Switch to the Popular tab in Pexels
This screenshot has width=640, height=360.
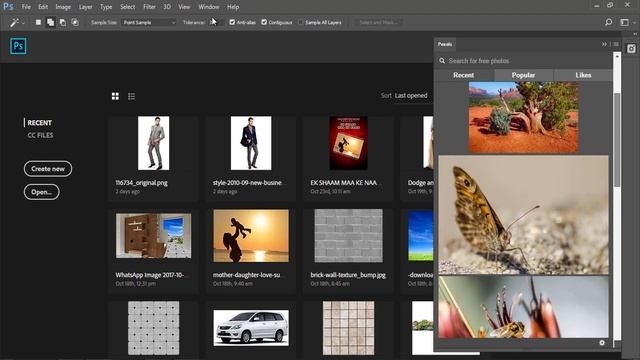(x=523, y=75)
